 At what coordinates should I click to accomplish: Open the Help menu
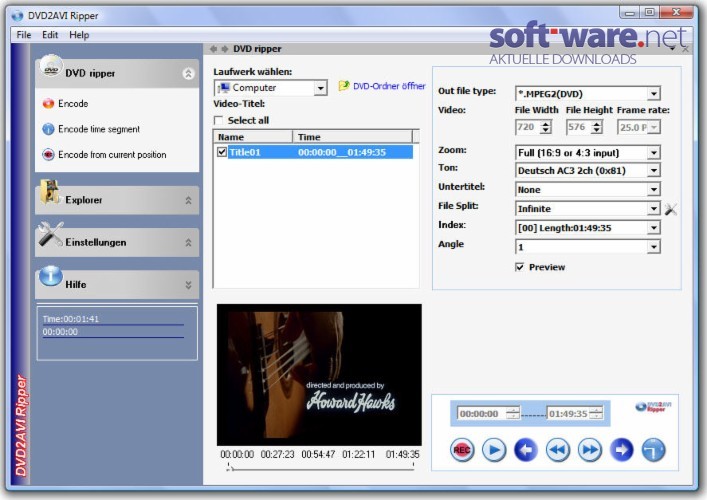click(79, 35)
